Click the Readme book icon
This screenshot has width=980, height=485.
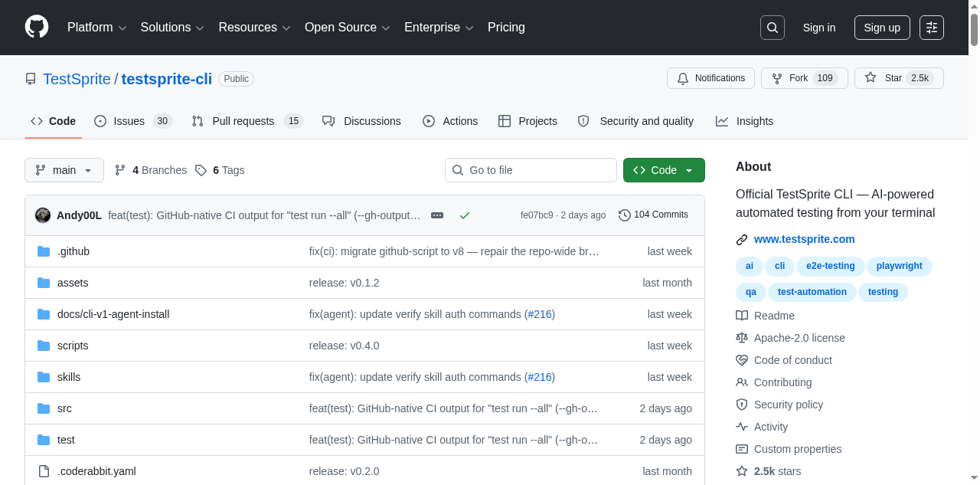coord(742,316)
